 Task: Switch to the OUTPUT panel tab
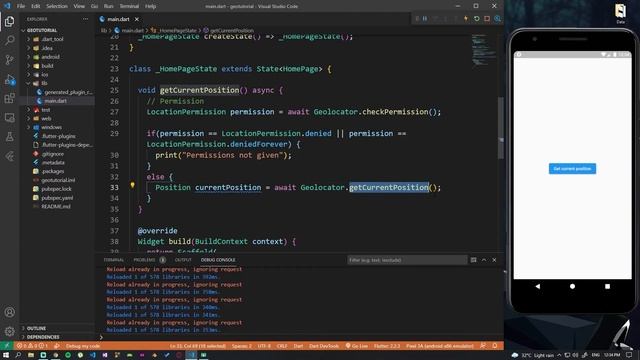click(183, 260)
